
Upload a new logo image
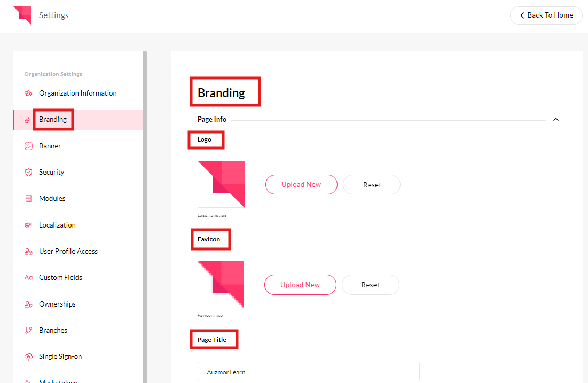pyautogui.click(x=301, y=185)
